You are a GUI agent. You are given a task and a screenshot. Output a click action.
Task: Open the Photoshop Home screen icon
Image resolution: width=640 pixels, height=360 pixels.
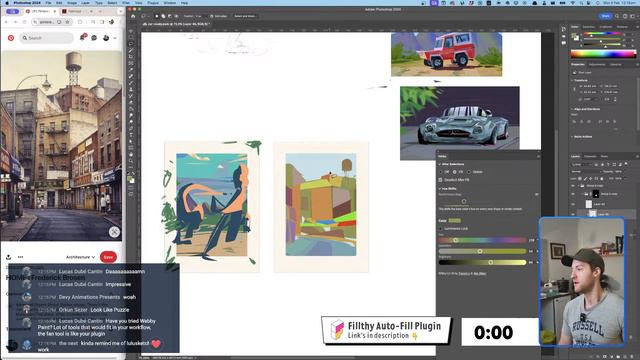coord(133,16)
